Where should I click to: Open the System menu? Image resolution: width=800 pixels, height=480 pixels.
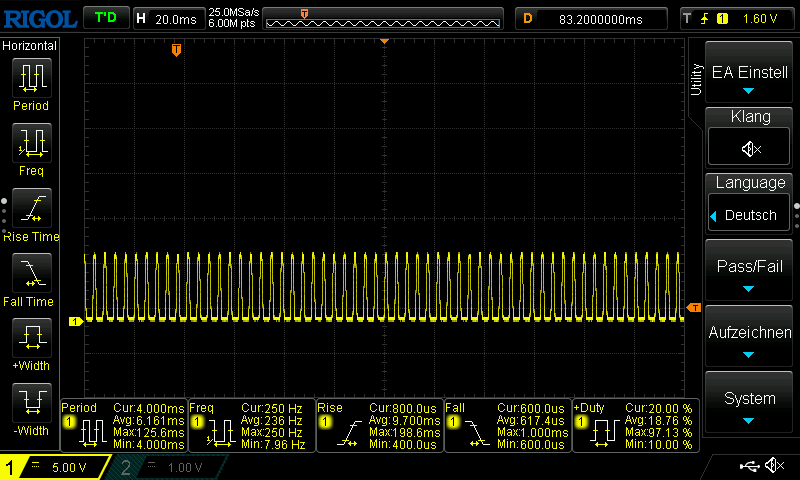click(x=750, y=404)
